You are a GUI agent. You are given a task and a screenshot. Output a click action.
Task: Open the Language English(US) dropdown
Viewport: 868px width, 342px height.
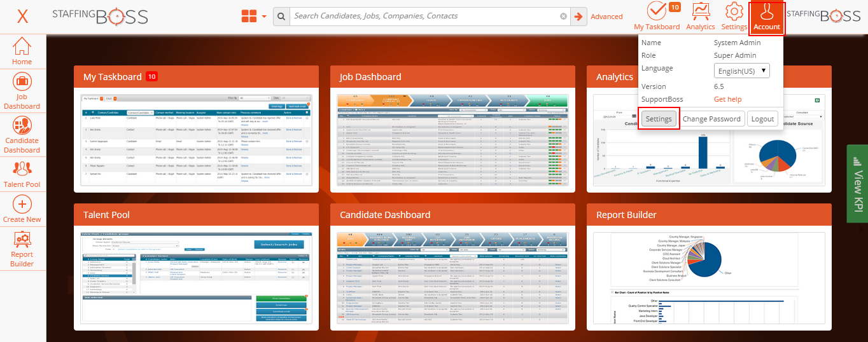742,71
